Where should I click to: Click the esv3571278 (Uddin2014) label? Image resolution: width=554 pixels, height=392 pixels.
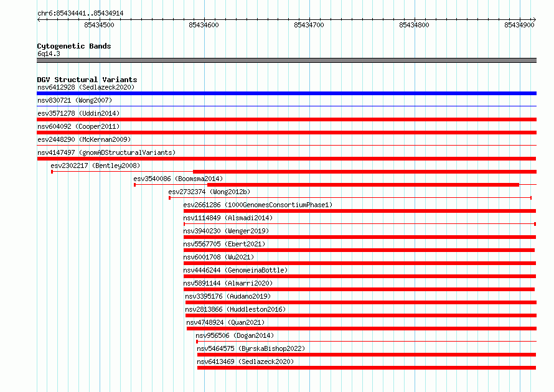tap(78, 113)
